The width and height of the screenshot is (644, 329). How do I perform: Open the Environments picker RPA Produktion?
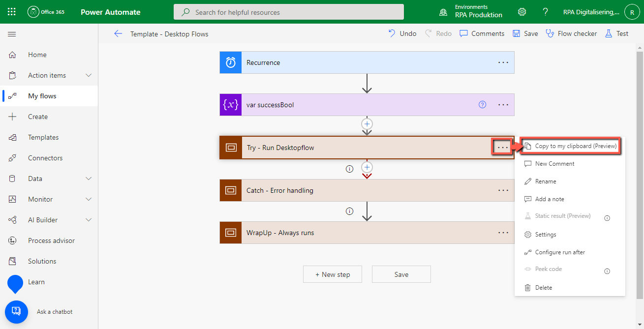471,12
